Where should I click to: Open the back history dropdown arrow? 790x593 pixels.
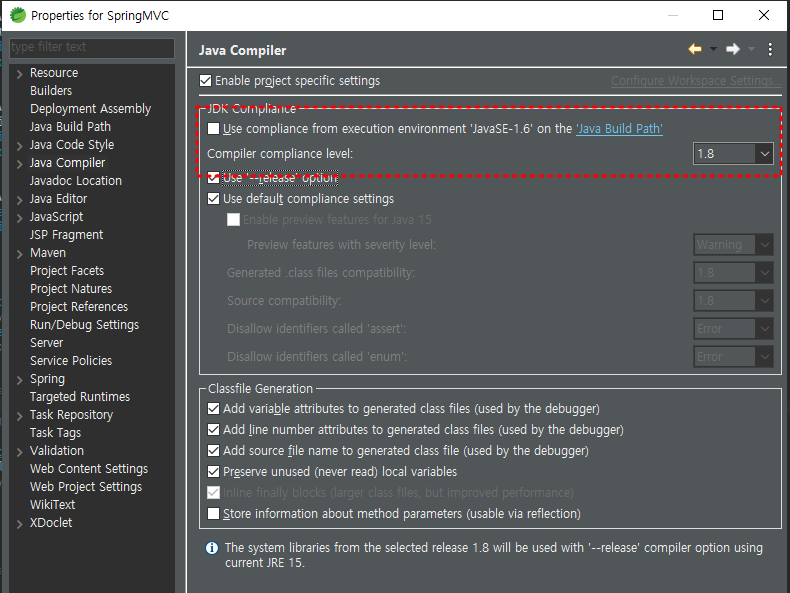click(x=713, y=49)
